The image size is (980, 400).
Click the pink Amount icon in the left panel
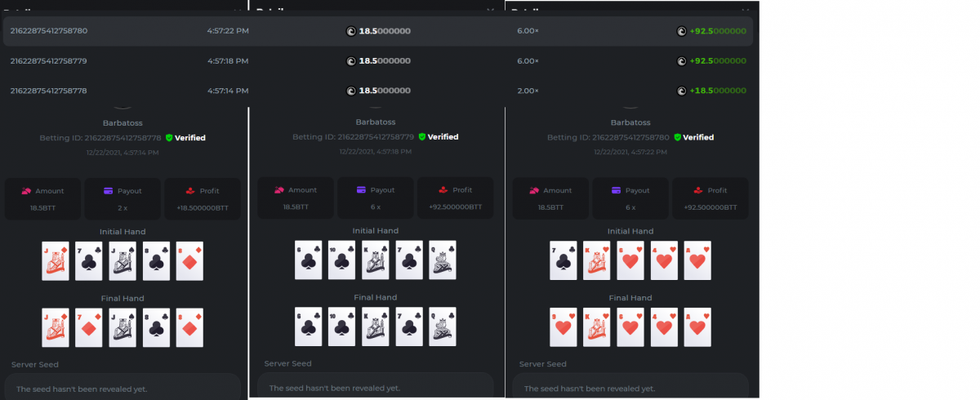tap(26, 191)
